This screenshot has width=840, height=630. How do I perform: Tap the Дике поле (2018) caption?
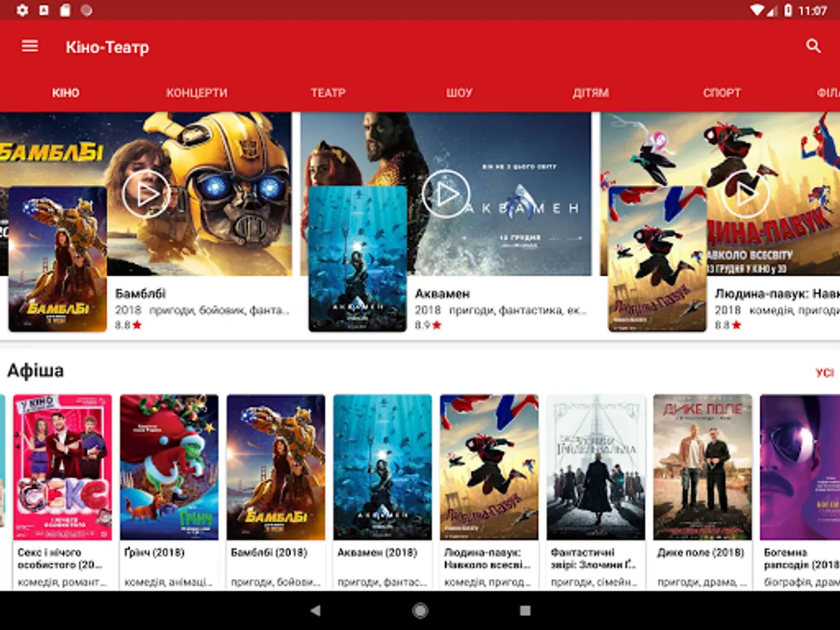click(x=701, y=552)
